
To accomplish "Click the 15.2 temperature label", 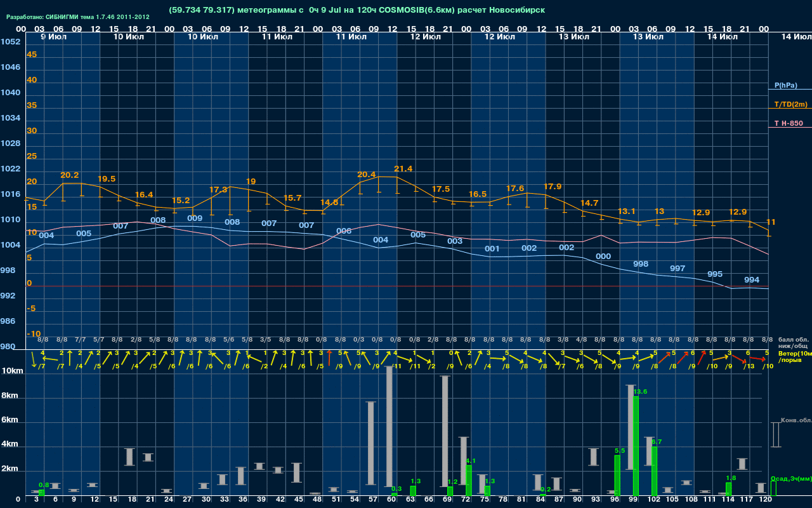I will click(x=181, y=201).
